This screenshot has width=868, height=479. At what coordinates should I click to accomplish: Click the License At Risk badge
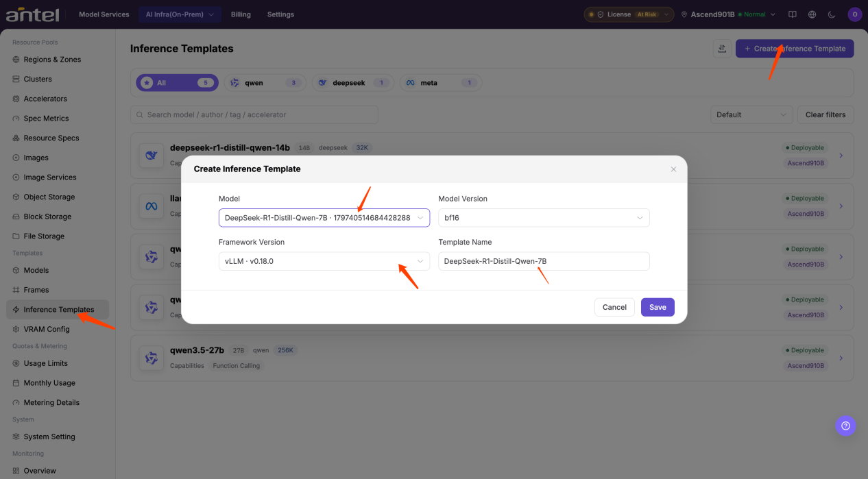tap(629, 14)
